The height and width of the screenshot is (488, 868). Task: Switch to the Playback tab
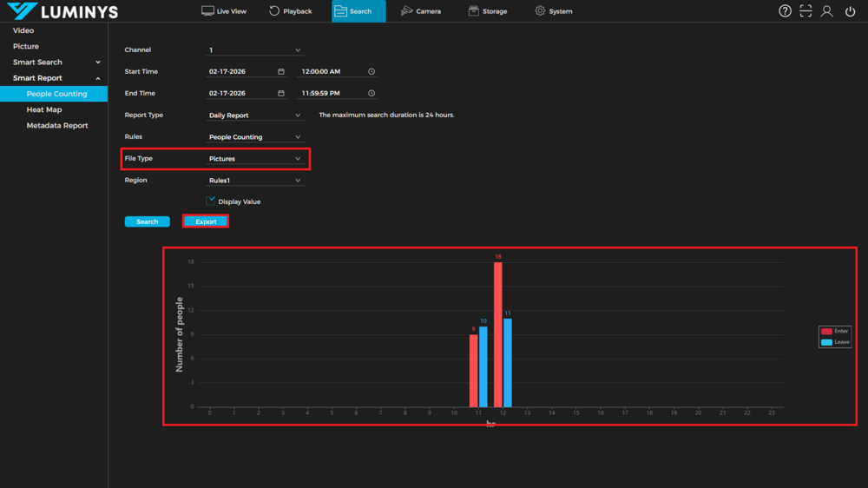coord(290,11)
